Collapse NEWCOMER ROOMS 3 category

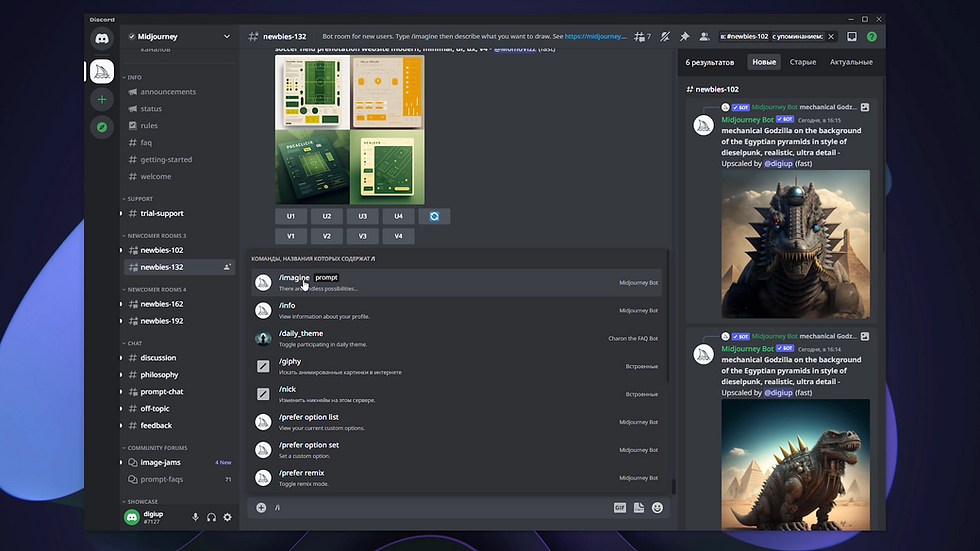(x=156, y=236)
